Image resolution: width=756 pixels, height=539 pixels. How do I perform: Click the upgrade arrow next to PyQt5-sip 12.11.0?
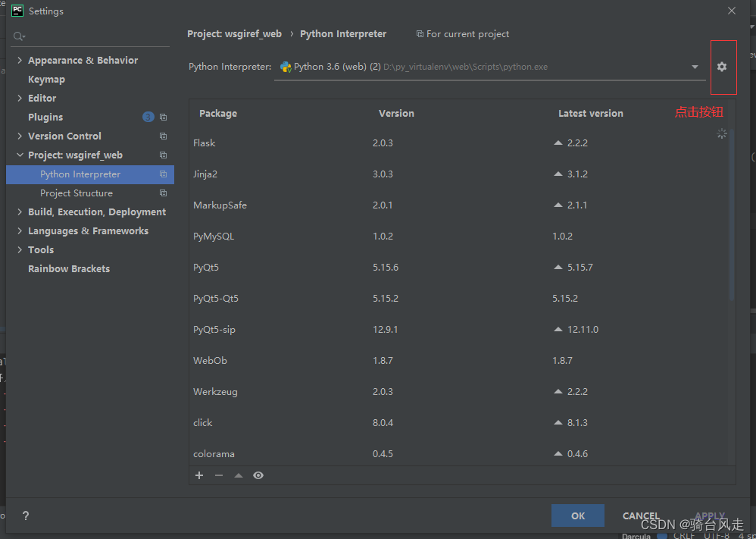click(x=558, y=329)
